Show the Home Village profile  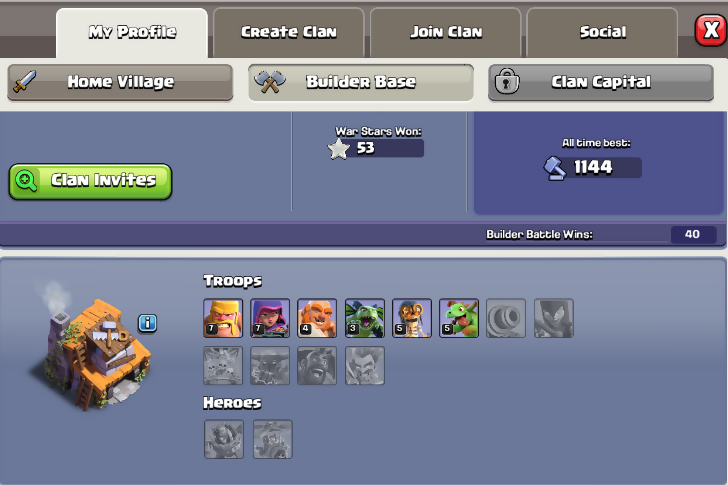120,82
